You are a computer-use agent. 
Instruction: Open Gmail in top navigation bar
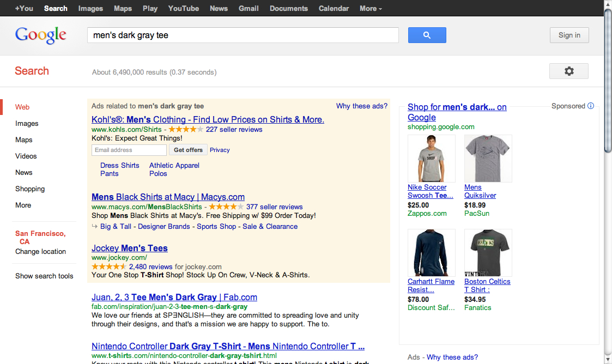tap(249, 8)
